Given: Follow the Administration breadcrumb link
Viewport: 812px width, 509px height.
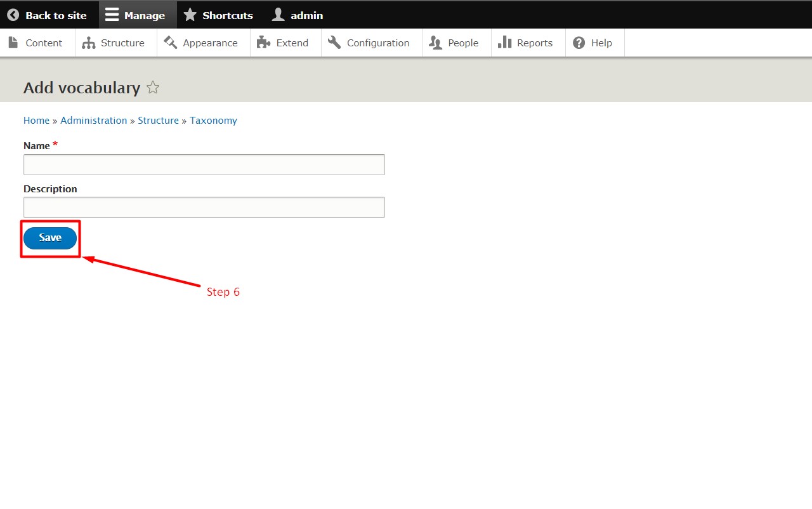Looking at the screenshot, I should pos(94,121).
